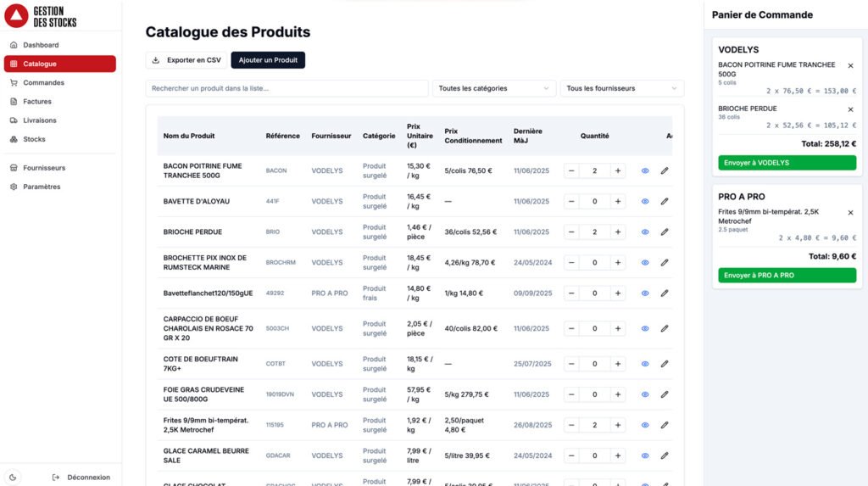Click eye icon for COTE DE BOEUFTRAIN

coord(644,364)
